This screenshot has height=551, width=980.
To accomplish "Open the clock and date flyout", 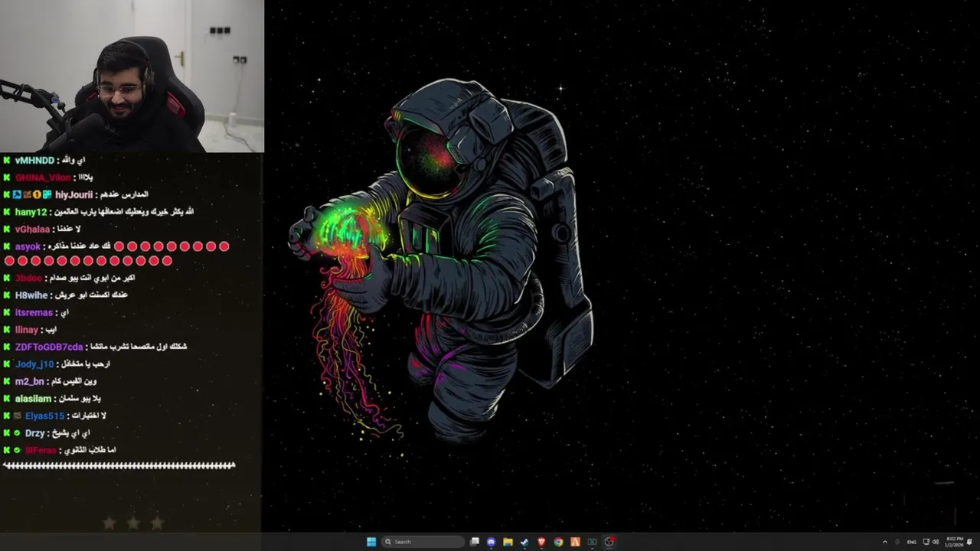I will pyautogui.click(x=955, y=542).
